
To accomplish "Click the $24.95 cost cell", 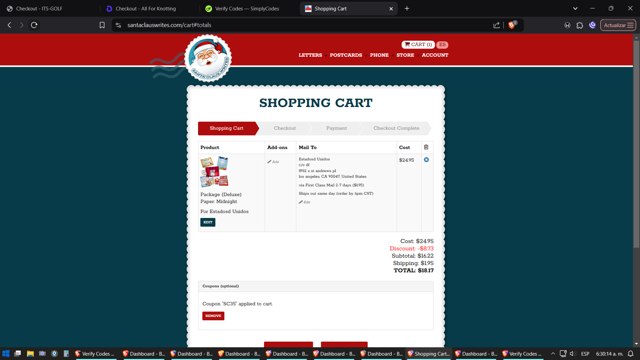I will pyautogui.click(x=407, y=160).
